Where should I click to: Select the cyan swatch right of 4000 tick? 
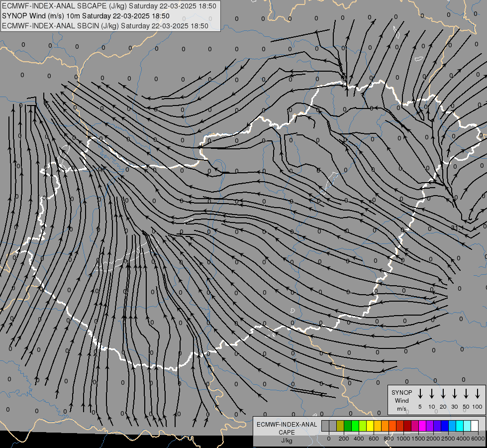pos(459,426)
